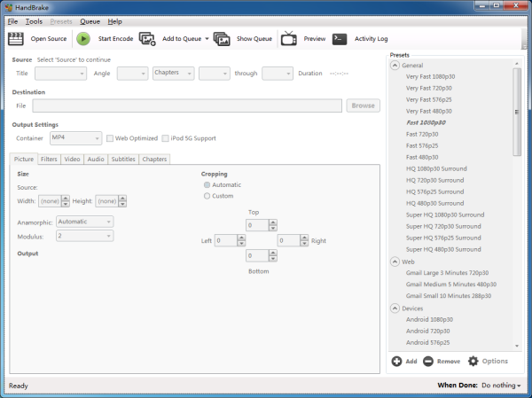The width and height of the screenshot is (532, 398).
Task: Click the Presets list scrollbar thumb
Action: (x=517, y=112)
